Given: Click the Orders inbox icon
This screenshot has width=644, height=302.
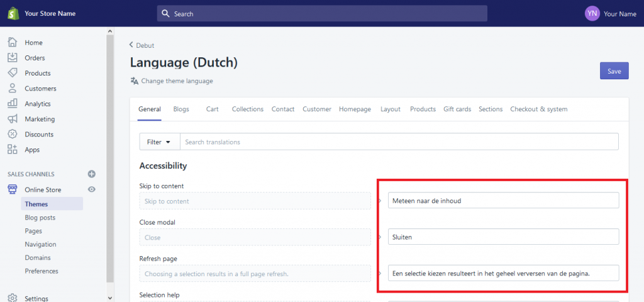Looking at the screenshot, I should [13, 57].
